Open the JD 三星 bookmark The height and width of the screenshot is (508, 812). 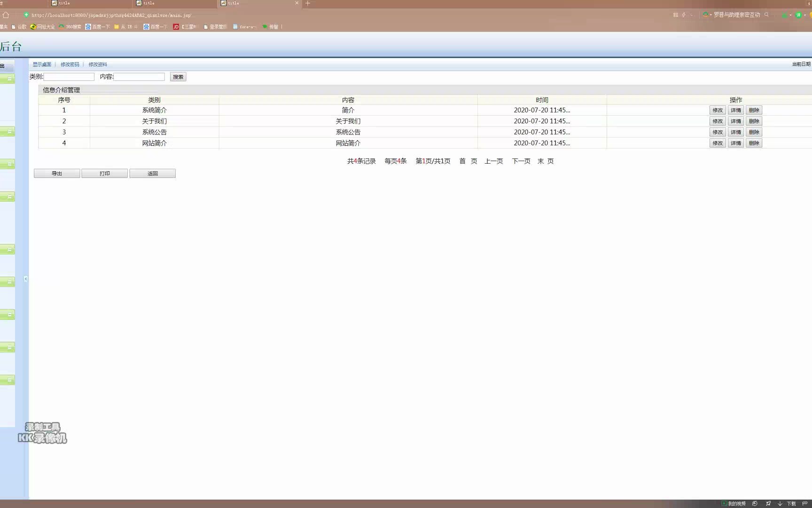[184, 27]
